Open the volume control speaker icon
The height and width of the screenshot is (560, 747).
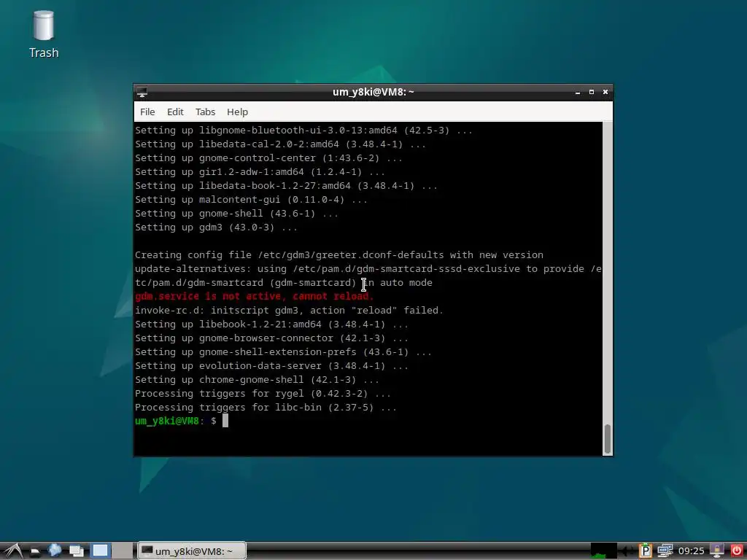pos(627,551)
